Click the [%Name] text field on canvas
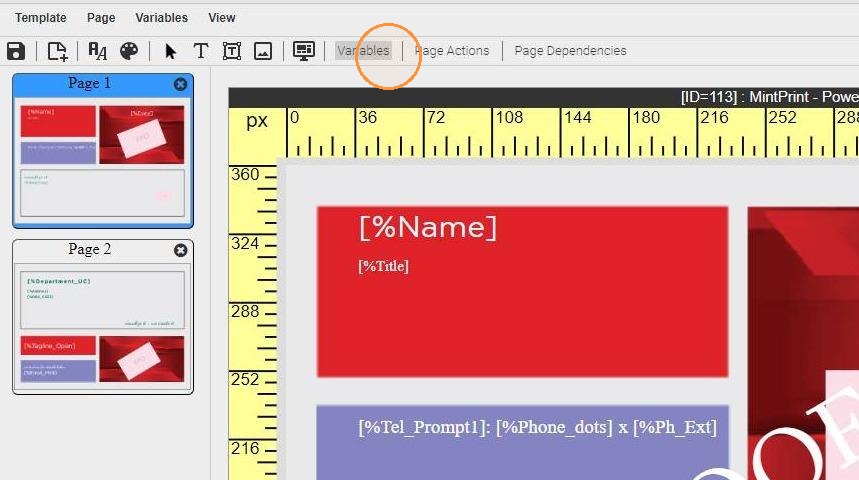The image size is (859, 480). click(x=428, y=227)
